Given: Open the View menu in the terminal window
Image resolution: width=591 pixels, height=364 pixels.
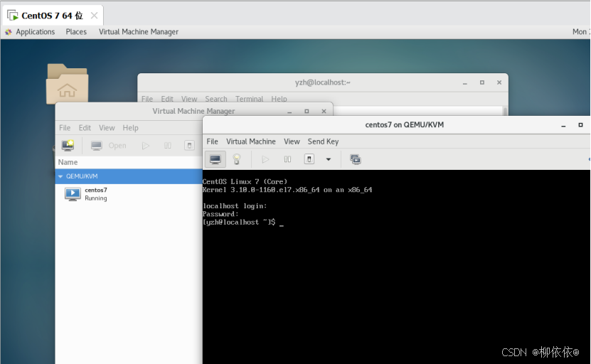Looking at the screenshot, I should pos(189,99).
